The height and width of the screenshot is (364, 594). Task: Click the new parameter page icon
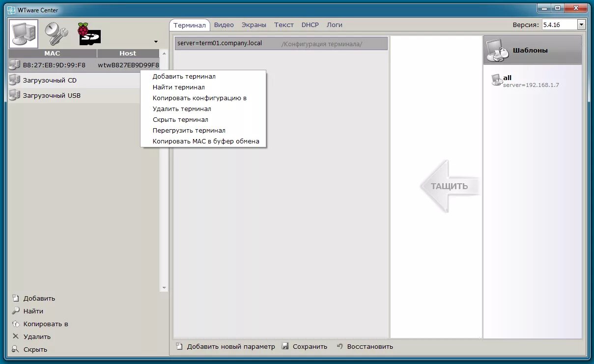[179, 346]
